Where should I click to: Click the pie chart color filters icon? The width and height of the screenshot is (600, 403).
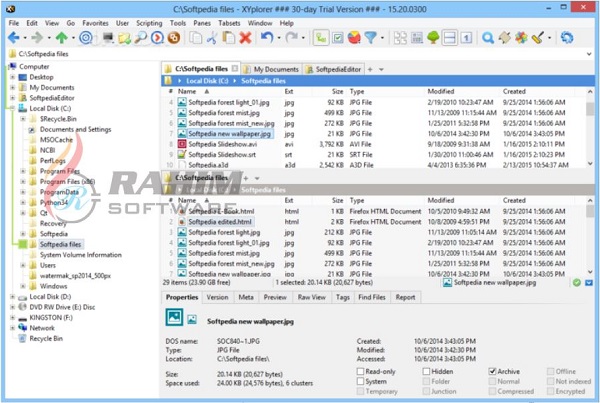click(x=354, y=38)
